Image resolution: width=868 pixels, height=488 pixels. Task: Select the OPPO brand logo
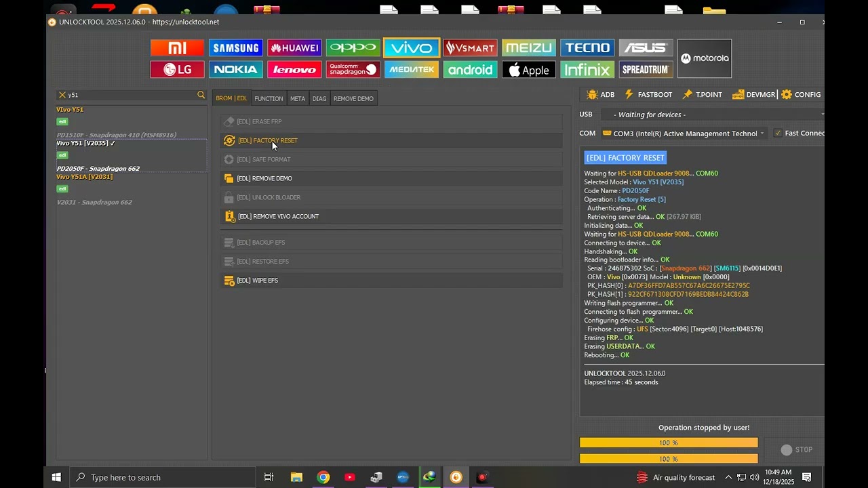click(x=353, y=48)
